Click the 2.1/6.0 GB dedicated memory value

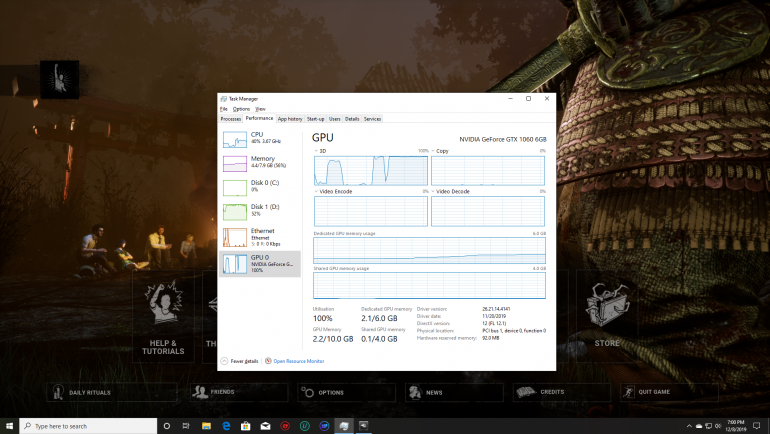[379, 318]
